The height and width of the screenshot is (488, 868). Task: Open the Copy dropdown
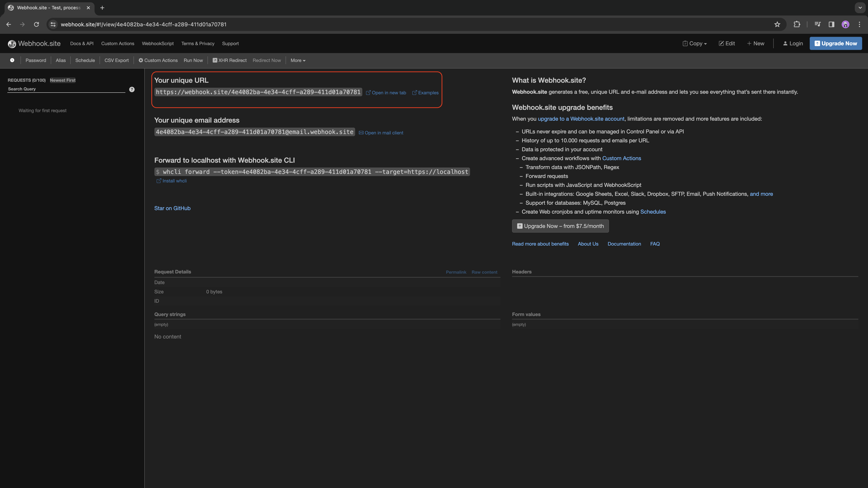[x=694, y=43]
